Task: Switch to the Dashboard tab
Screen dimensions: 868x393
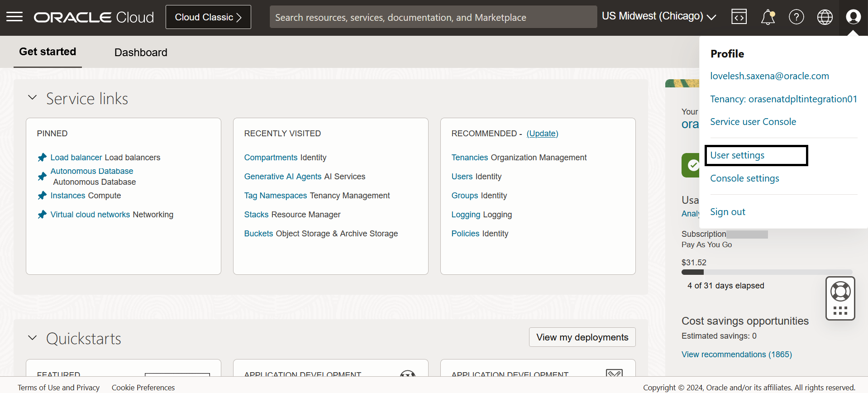Action: pyautogui.click(x=141, y=53)
